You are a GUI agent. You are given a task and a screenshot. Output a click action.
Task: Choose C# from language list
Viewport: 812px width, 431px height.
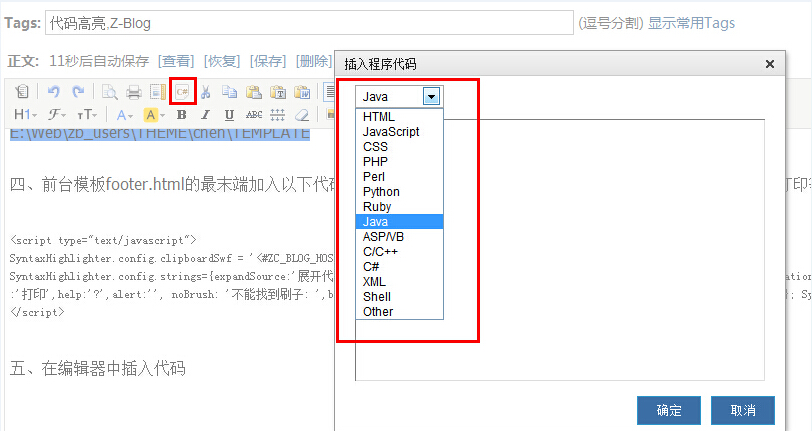(x=399, y=267)
